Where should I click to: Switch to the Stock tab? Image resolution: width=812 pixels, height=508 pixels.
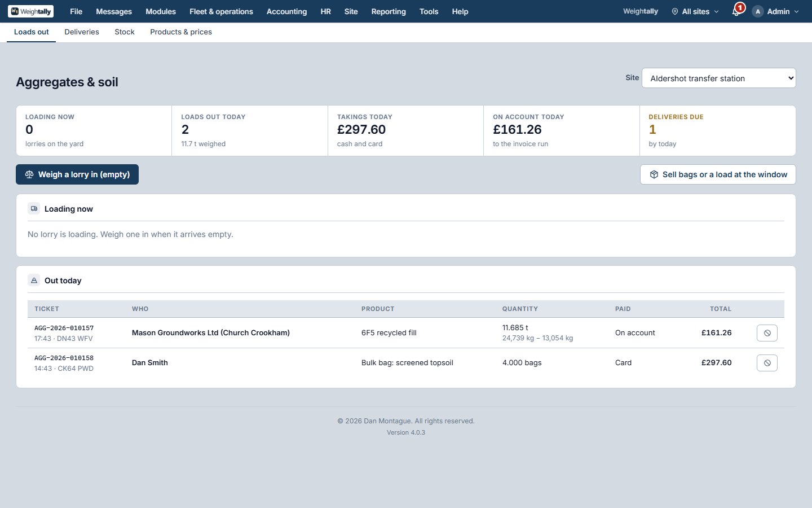tap(125, 32)
